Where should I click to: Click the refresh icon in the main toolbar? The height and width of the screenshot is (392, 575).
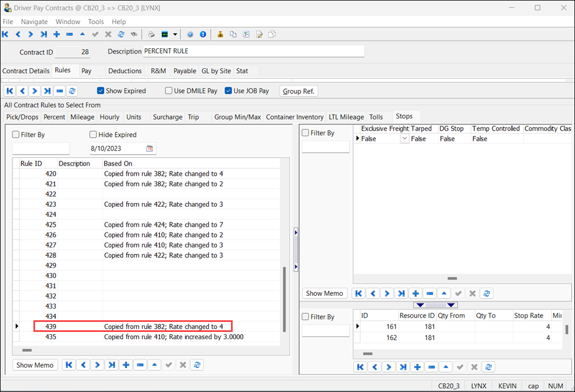(x=121, y=34)
